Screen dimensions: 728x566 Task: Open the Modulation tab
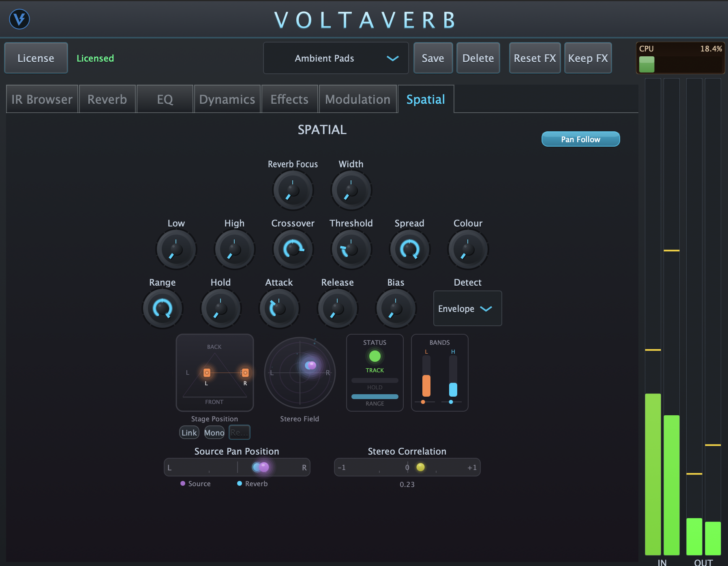pos(358,99)
